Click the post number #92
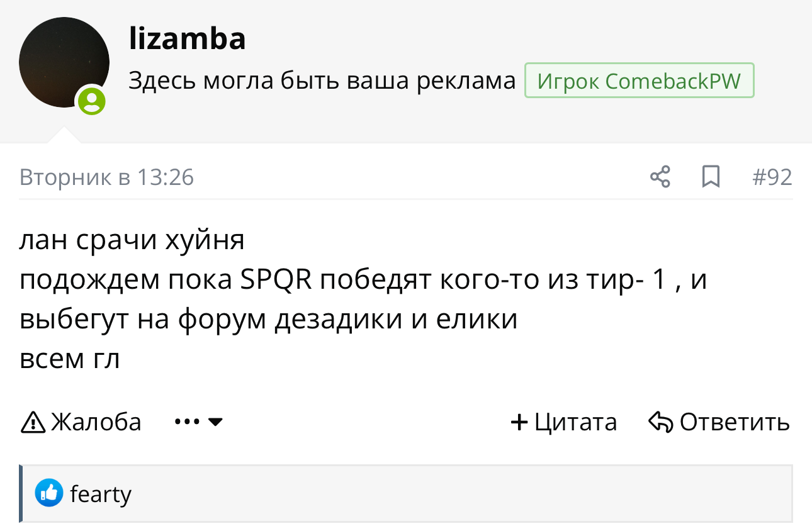Image resolution: width=812 pixels, height=531 pixels. click(x=772, y=177)
